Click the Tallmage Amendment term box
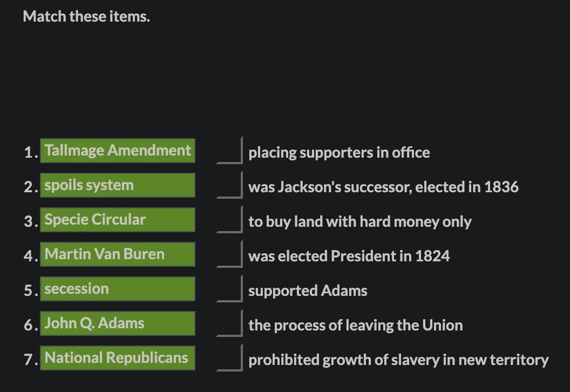The height and width of the screenshot is (392, 570). (x=117, y=151)
